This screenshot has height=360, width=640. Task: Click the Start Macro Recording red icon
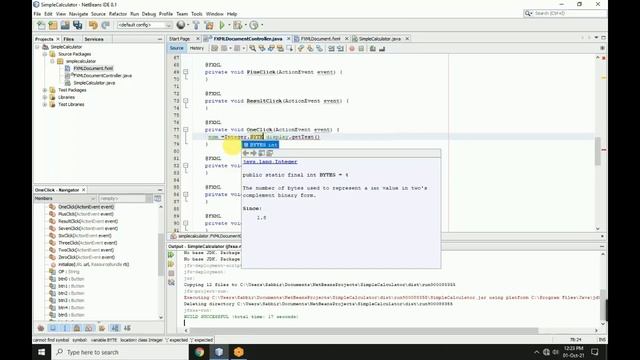[352, 49]
